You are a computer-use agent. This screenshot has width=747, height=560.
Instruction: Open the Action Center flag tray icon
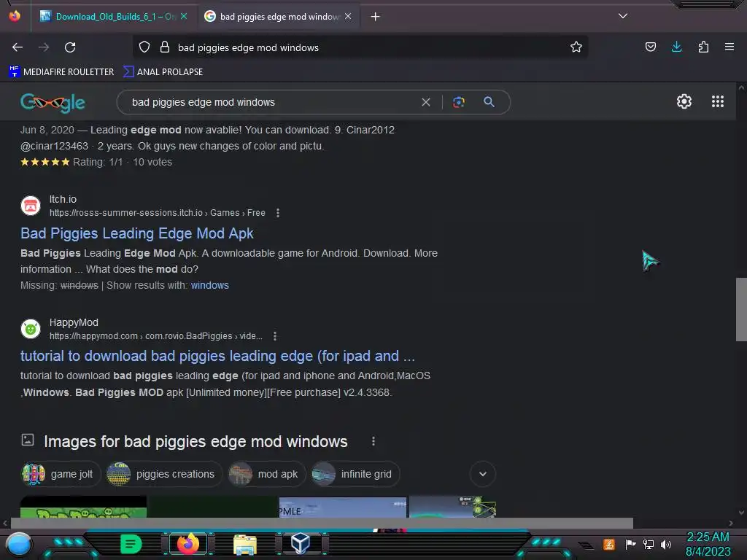click(630, 544)
